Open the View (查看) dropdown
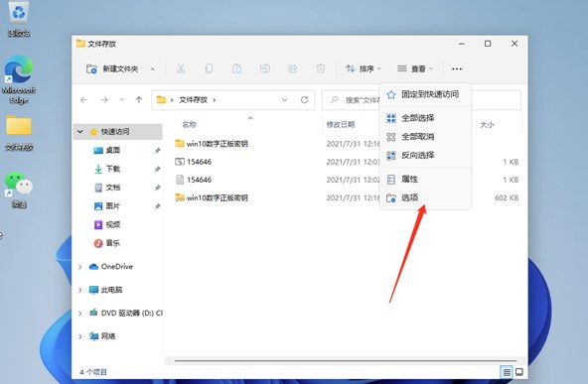The height and width of the screenshot is (384, 588). [415, 68]
